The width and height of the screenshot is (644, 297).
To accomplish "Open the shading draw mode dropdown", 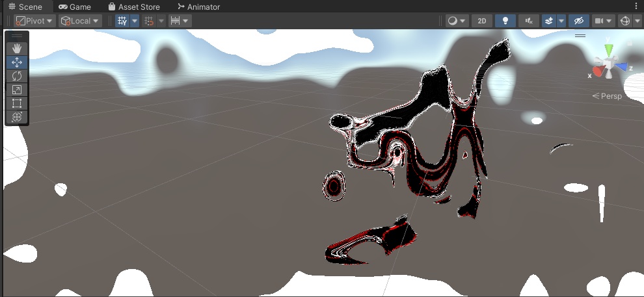I will click(x=457, y=21).
